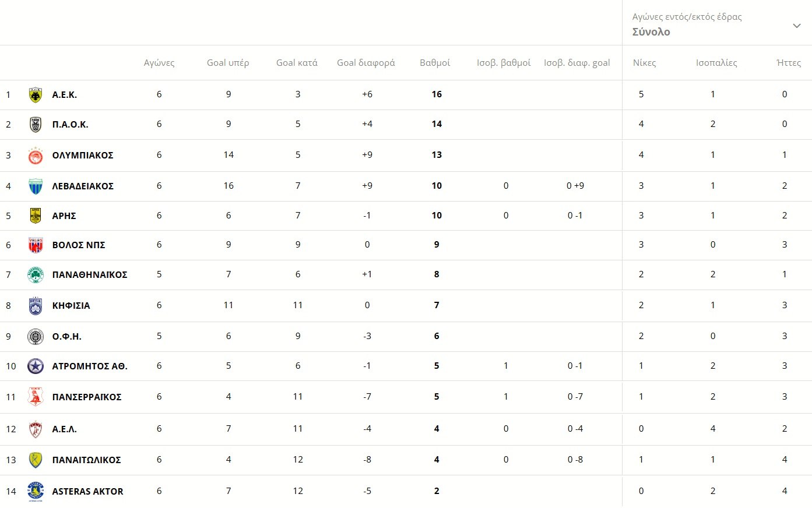The width and height of the screenshot is (812, 508).
Task: Click the ΠΑΝΣΕΡΡΑΙΚΟΣ team name
Action: 87,397
